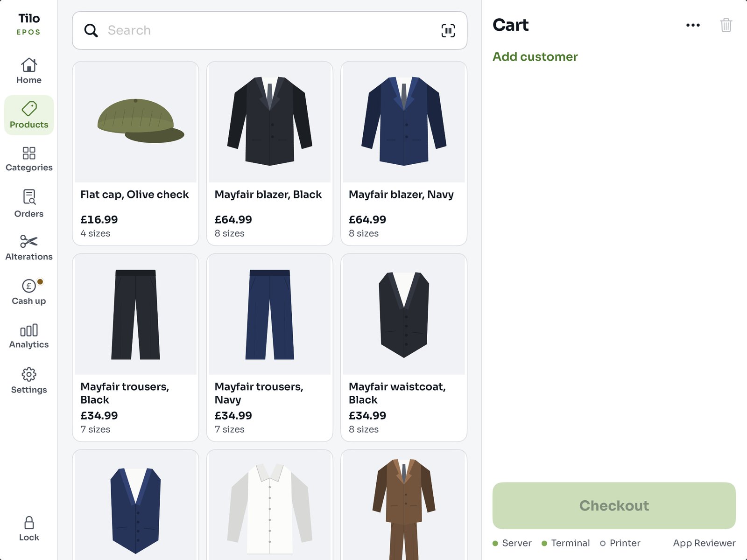The height and width of the screenshot is (560, 747).
Task: Select the Flat cap, Olive check product
Action: coord(135,154)
